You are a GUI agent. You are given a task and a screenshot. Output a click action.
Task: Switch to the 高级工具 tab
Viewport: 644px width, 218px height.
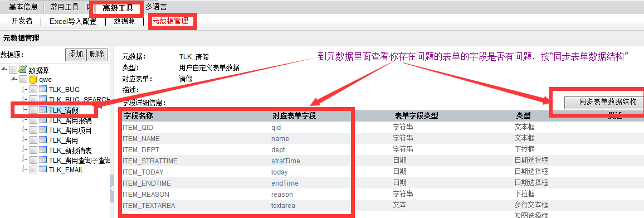tap(118, 8)
